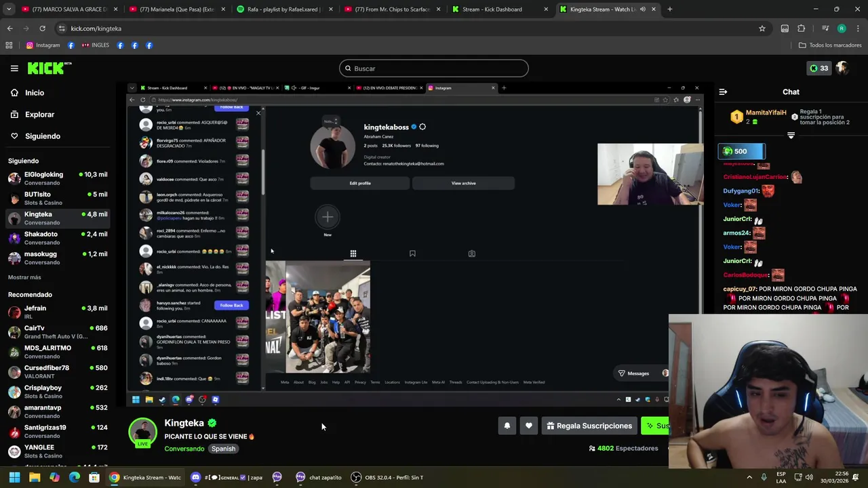Screen dimensions: 868x488
Task: Open a new browser tab
Action: (670, 9)
